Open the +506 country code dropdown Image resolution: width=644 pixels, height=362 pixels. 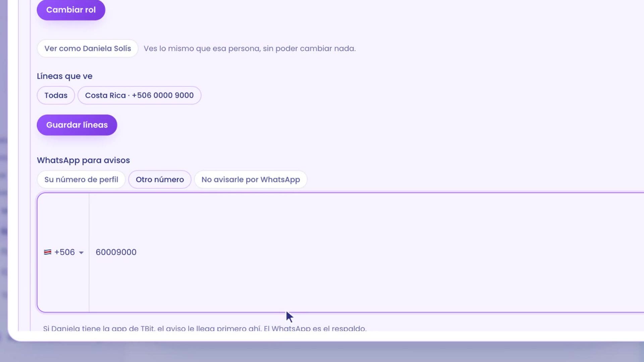(x=63, y=252)
